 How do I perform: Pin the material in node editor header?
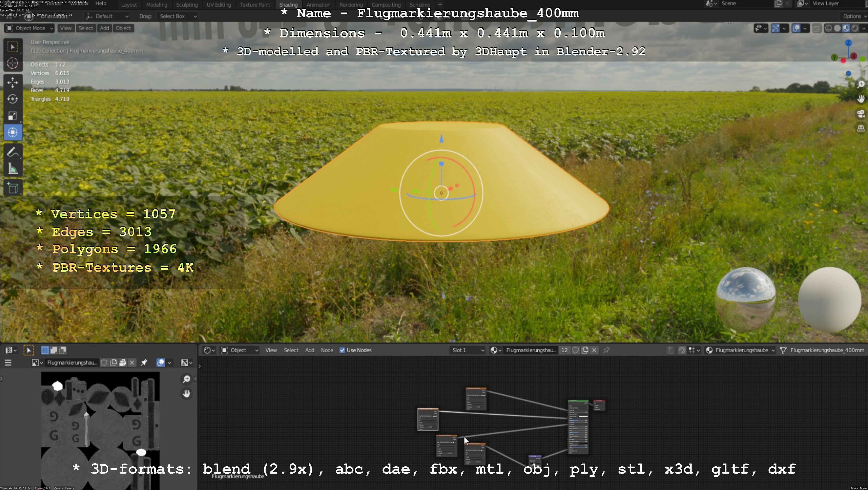[x=606, y=350]
